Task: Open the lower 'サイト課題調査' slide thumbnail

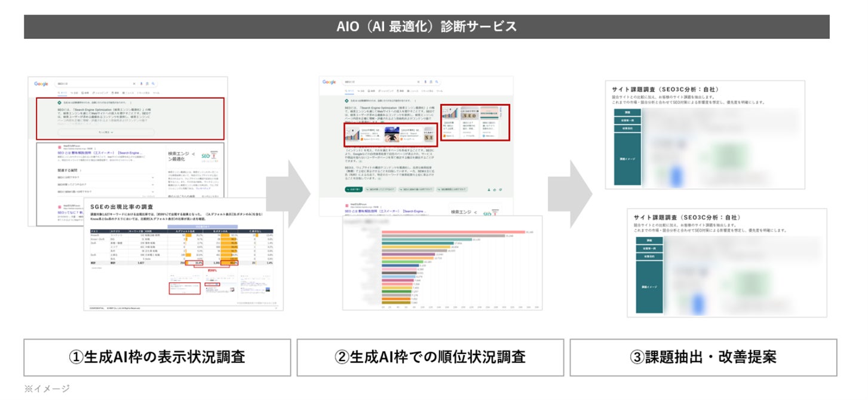Action: pos(727,262)
